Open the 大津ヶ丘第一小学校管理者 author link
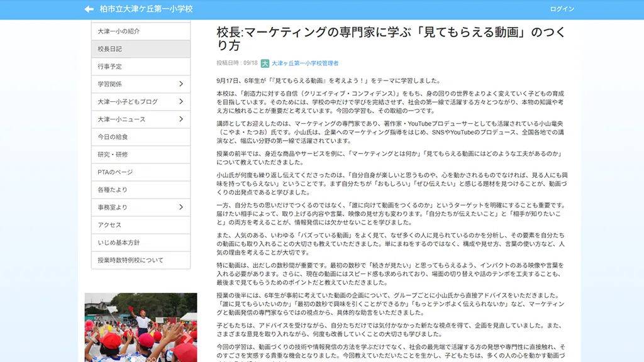 (x=305, y=63)
